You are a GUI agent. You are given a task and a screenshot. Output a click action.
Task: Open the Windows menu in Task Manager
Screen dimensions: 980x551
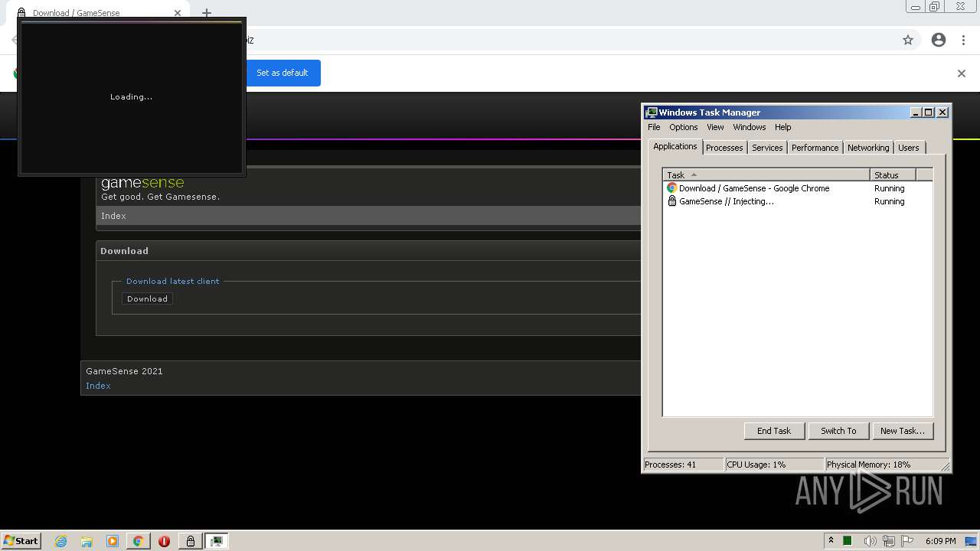(x=749, y=127)
